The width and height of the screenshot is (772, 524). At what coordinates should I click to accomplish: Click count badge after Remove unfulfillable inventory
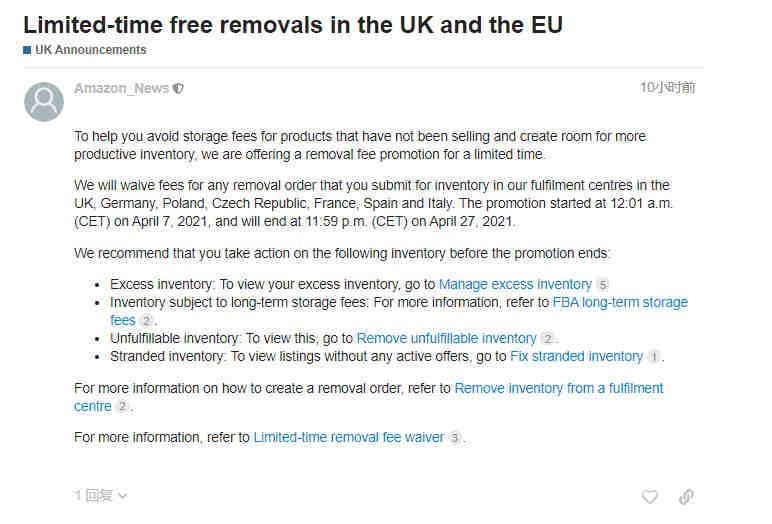point(547,339)
